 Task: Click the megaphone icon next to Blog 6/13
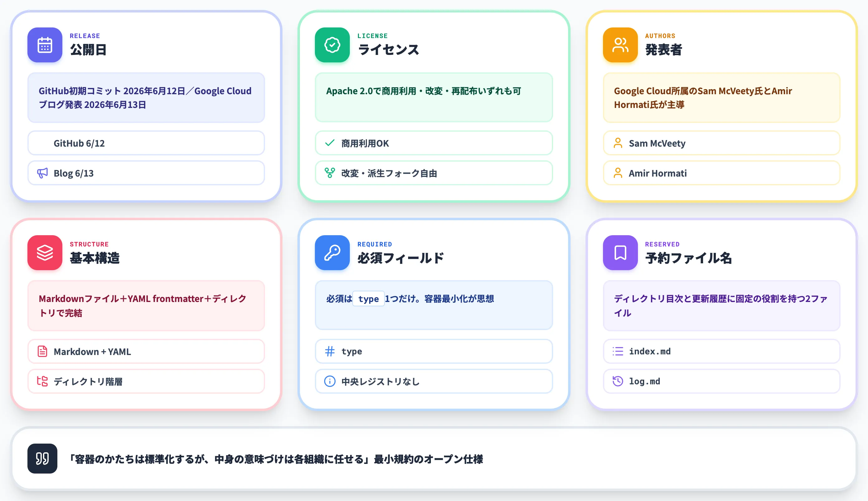(42, 173)
